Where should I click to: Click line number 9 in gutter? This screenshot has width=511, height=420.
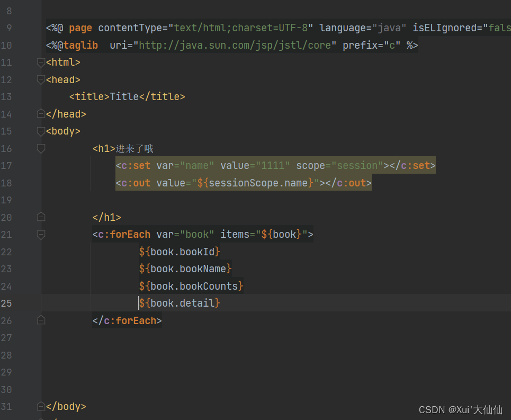9,28
